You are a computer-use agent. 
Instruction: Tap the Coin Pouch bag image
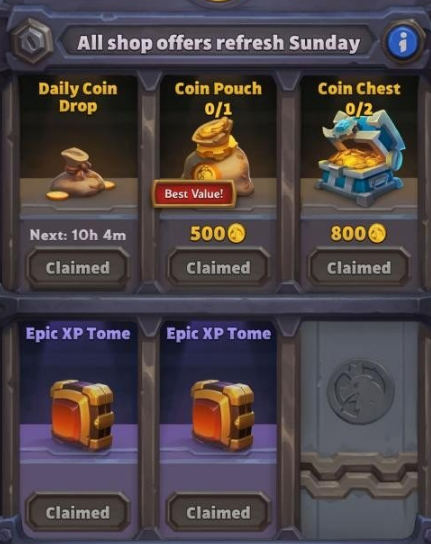point(219,156)
